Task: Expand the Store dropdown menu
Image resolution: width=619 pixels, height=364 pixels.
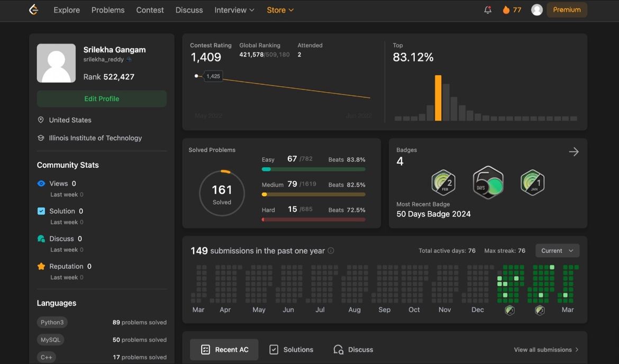Action: pyautogui.click(x=280, y=10)
